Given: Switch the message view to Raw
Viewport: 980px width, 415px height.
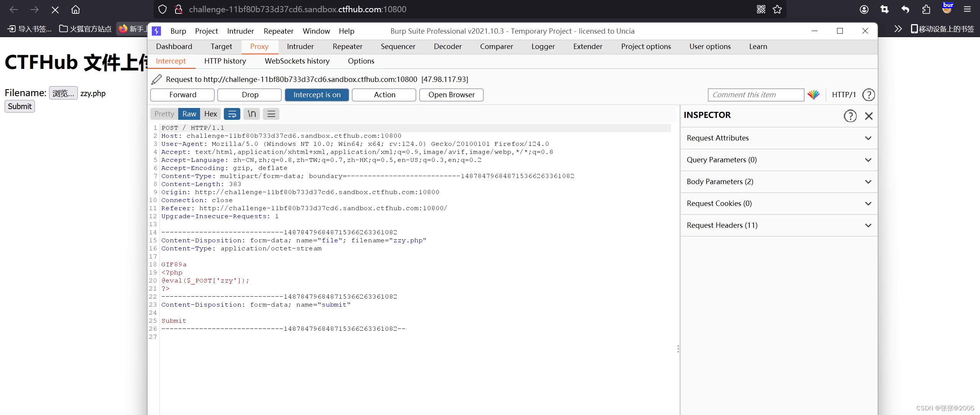Looking at the screenshot, I should (189, 114).
